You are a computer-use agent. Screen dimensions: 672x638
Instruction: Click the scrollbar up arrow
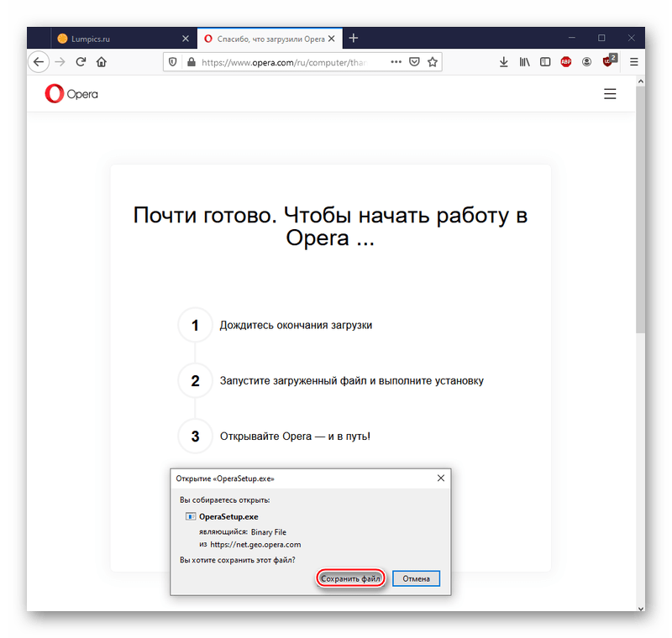coord(640,81)
